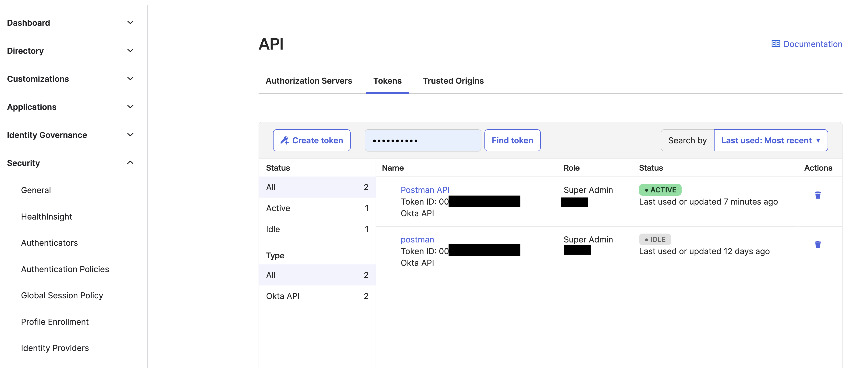Filter token type by Okta API
The height and width of the screenshot is (368, 868).
[x=317, y=296]
